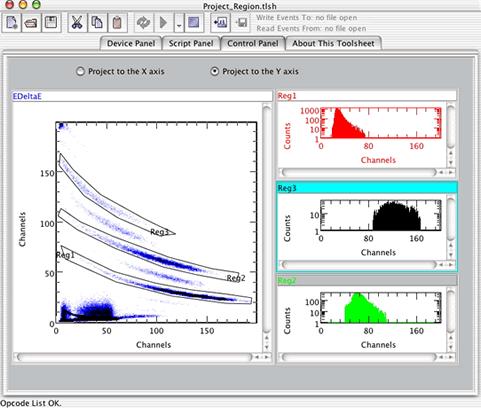The image size is (481, 408).
Task: Open dropdown arrow next to Play button
Action: click(x=179, y=23)
